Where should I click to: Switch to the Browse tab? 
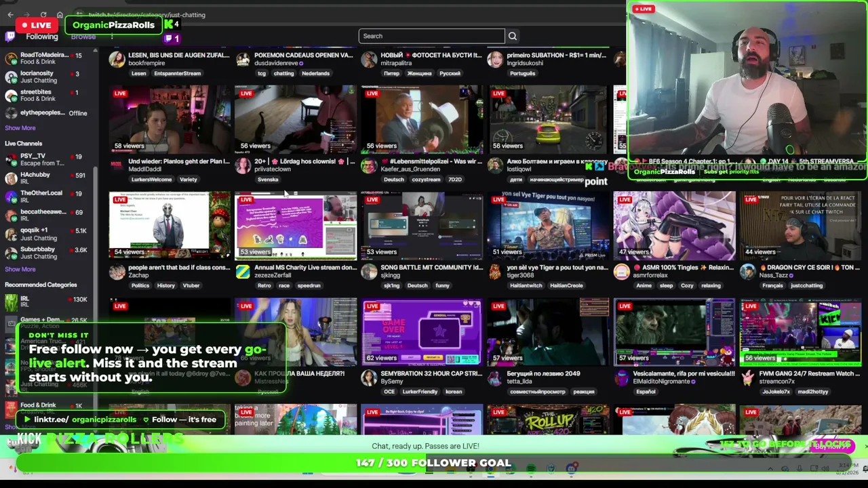pos(83,37)
